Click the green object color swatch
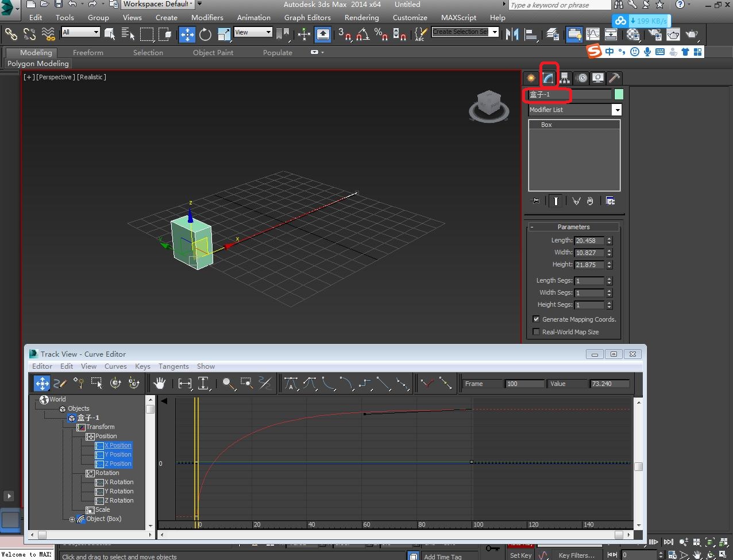 [619, 94]
